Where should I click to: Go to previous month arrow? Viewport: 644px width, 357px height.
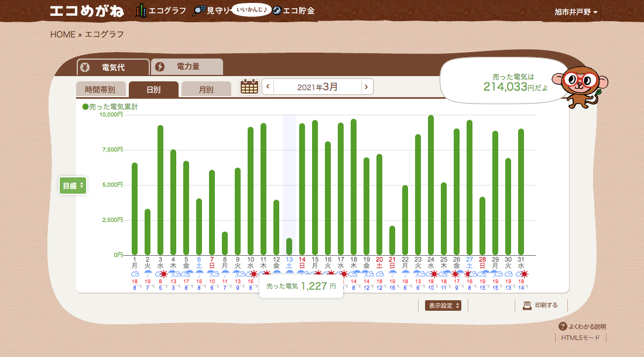[268, 87]
